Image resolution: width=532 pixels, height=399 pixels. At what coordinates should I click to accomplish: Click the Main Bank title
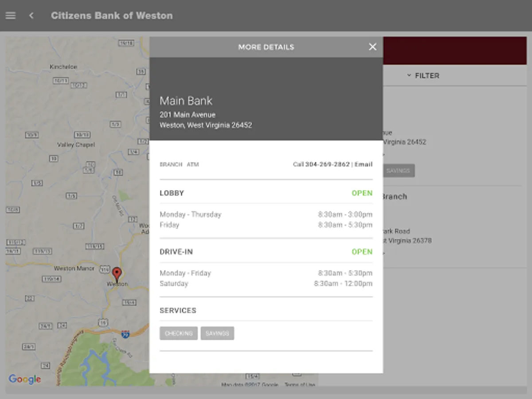pyautogui.click(x=186, y=101)
